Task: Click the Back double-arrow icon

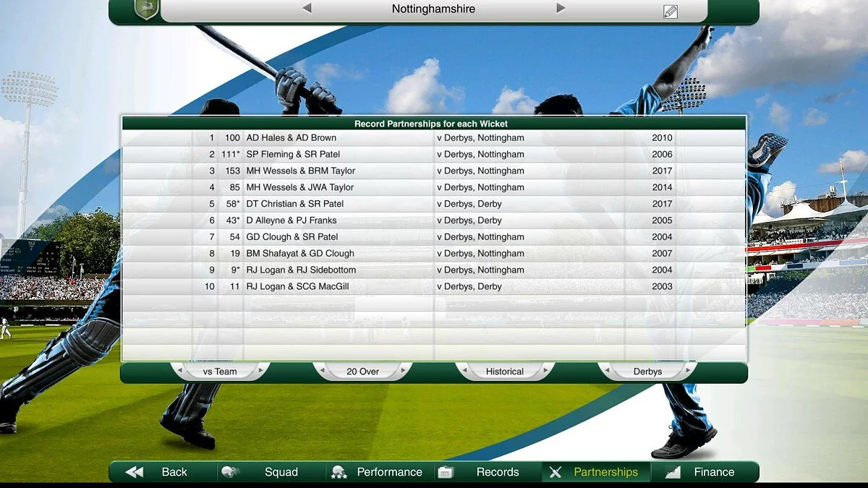Action: (x=135, y=472)
